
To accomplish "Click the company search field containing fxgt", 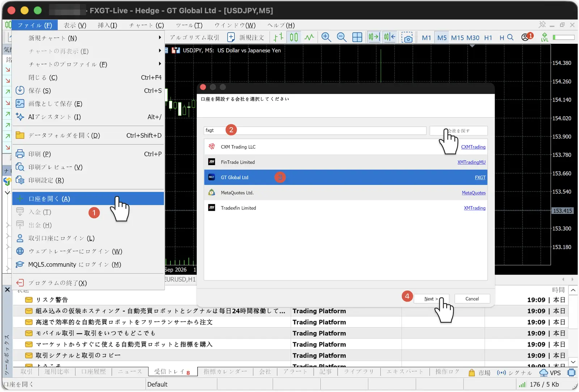I will click(315, 130).
